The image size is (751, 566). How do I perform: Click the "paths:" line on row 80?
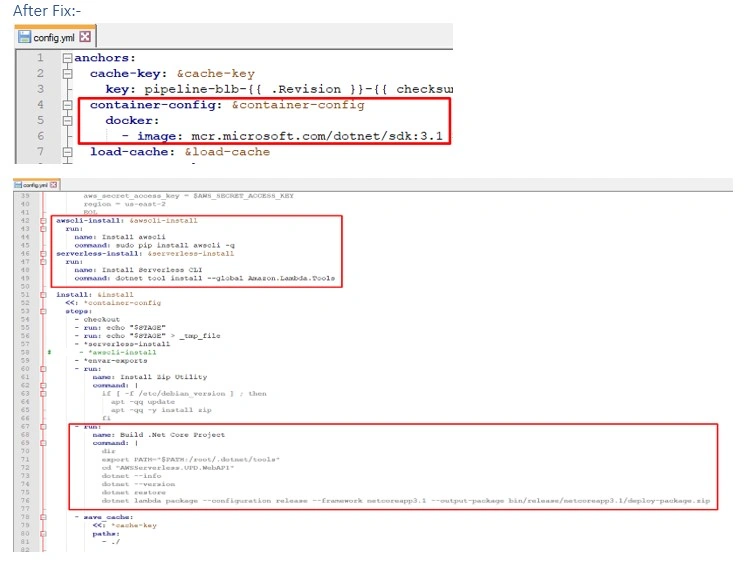click(106, 534)
